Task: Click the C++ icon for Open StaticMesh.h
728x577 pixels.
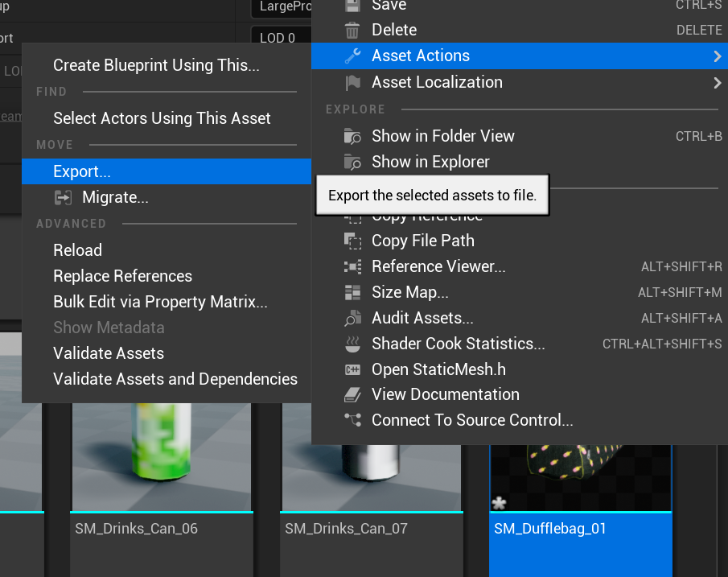Action: tap(352, 370)
